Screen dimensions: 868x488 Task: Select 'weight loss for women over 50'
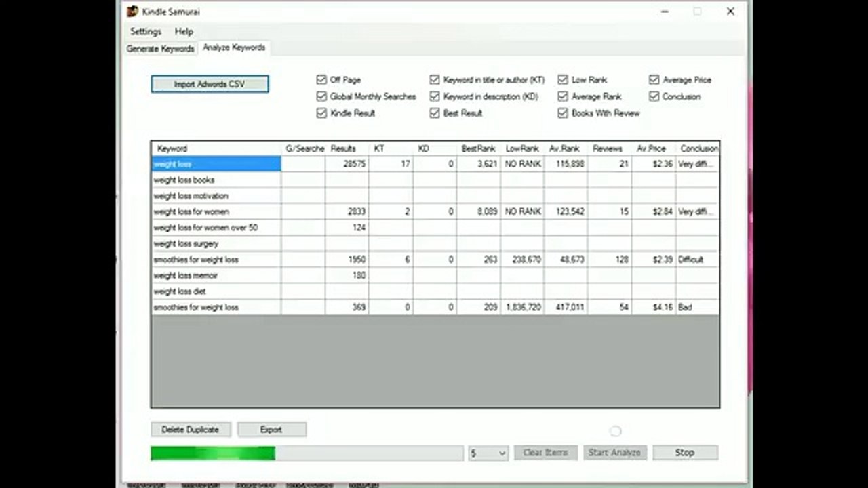216,228
